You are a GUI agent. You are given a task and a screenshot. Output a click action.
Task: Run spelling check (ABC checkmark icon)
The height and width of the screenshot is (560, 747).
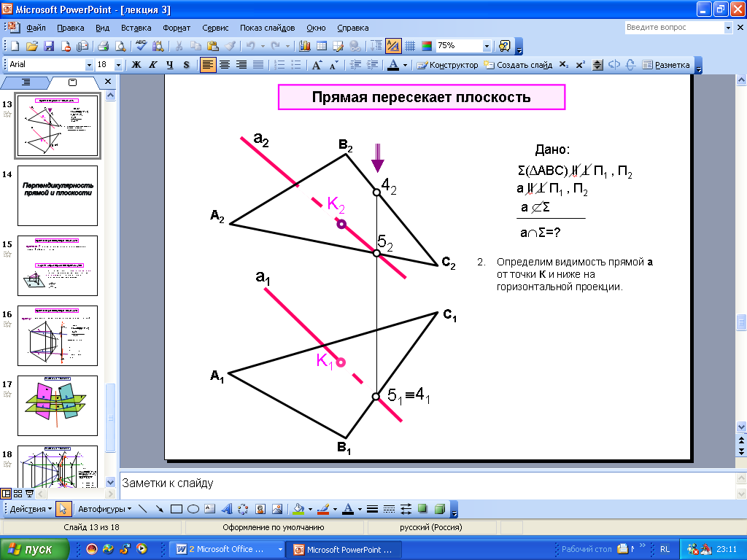(x=141, y=46)
